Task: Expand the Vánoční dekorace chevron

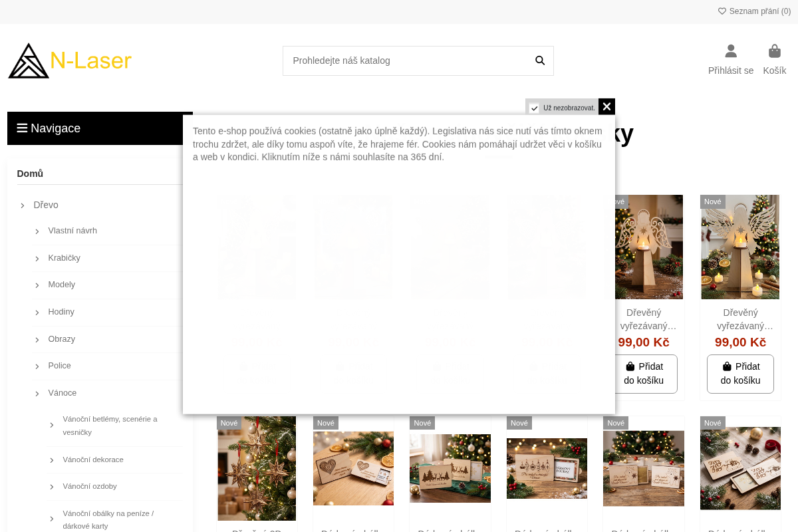Action: pyautogui.click(x=52, y=460)
